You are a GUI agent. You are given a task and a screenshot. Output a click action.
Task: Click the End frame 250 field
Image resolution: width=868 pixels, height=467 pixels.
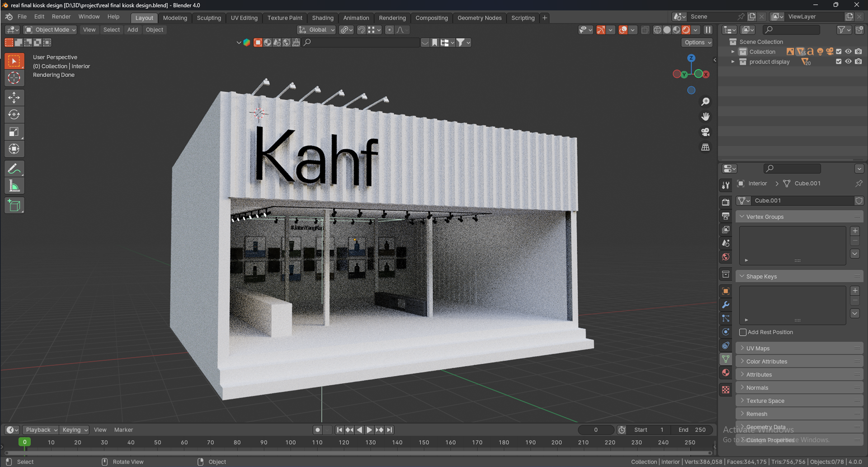[x=692, y=430]
